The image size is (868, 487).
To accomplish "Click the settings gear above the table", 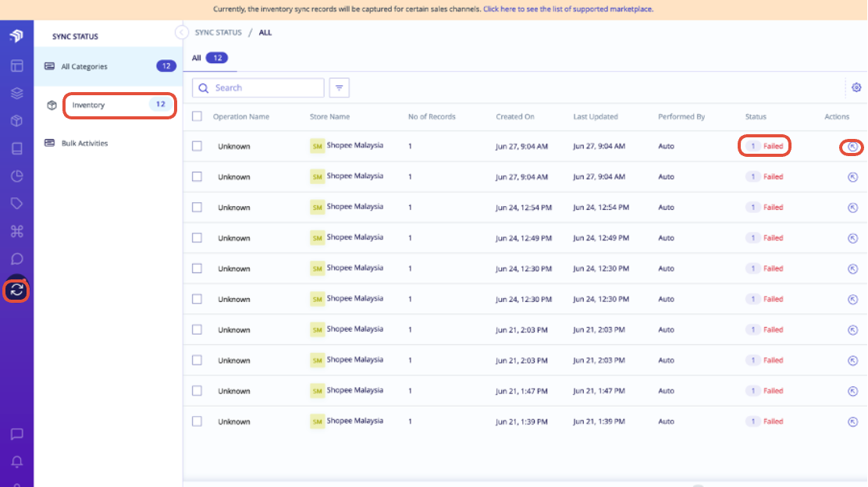I will click(856, 87).
